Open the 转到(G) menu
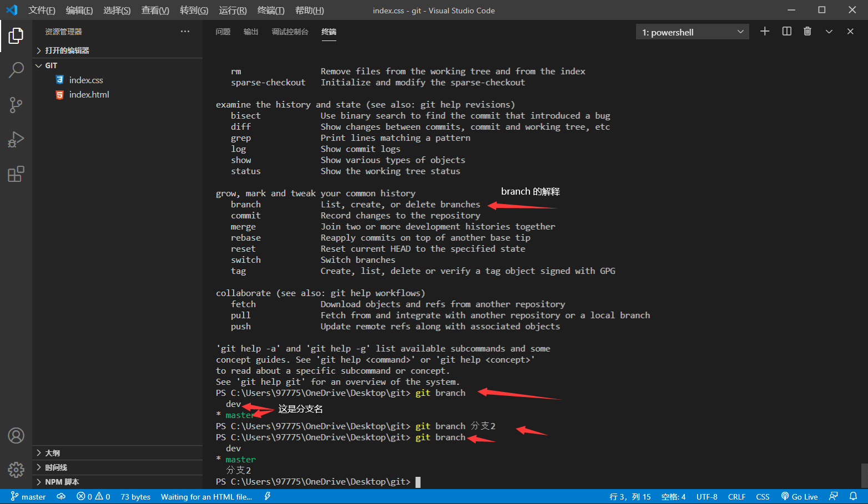Viewport: 868px width, 504px height. pos(194,11)
